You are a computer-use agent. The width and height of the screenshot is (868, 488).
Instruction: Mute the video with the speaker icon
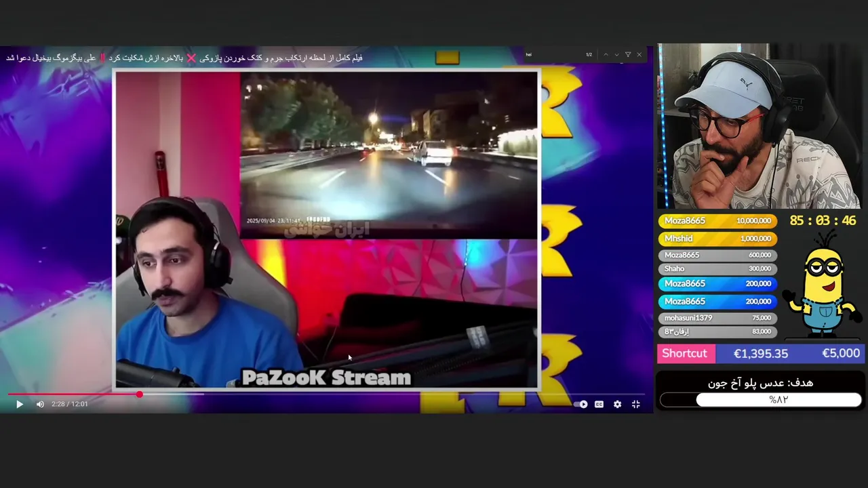40,404
